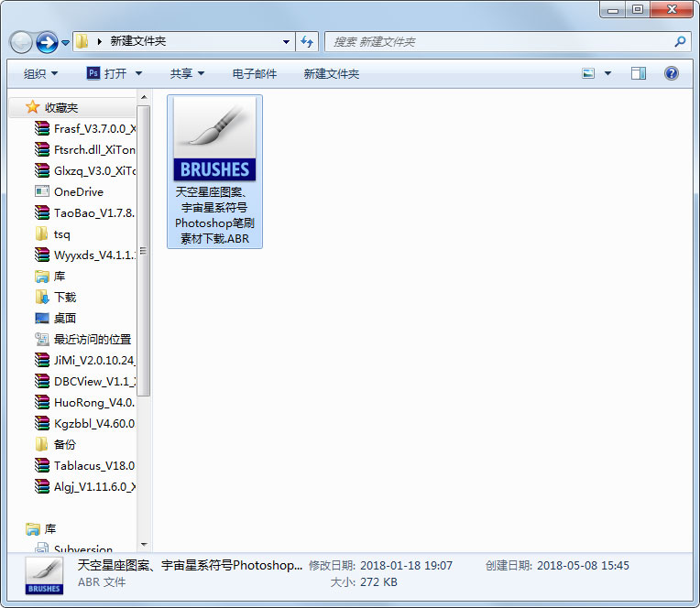Image resolution: width=700 pixels, height=608 pixels.
Task: Click the 创建日期 2018-05-08 15:45 value
Action: pyautogui.click(x=583, y=566)
